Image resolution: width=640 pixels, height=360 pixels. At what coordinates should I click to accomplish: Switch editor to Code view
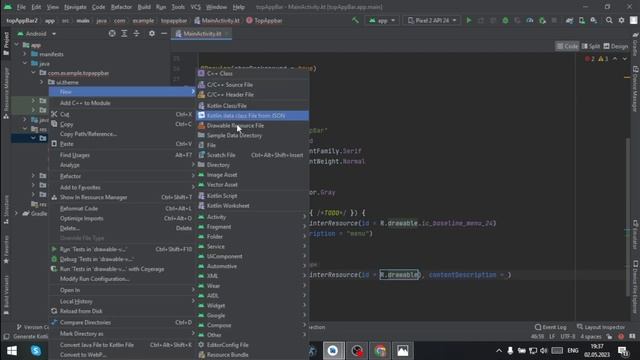(567, 47)
